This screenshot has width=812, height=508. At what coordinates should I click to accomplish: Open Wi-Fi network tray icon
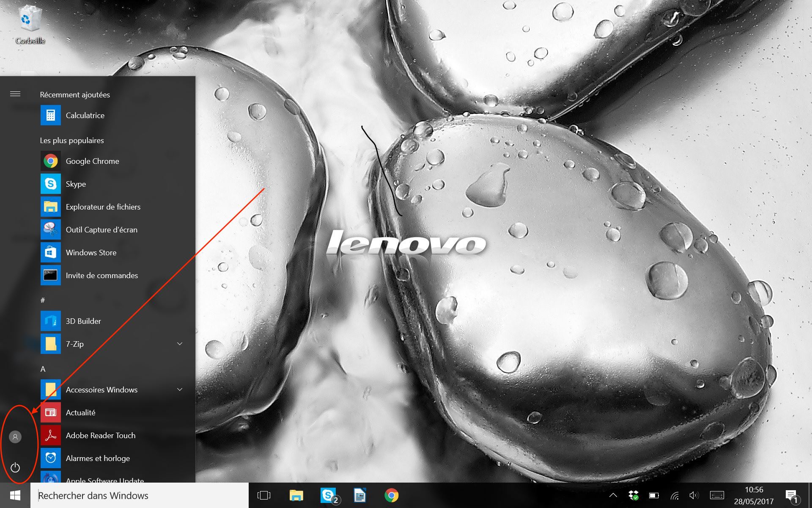675,495
